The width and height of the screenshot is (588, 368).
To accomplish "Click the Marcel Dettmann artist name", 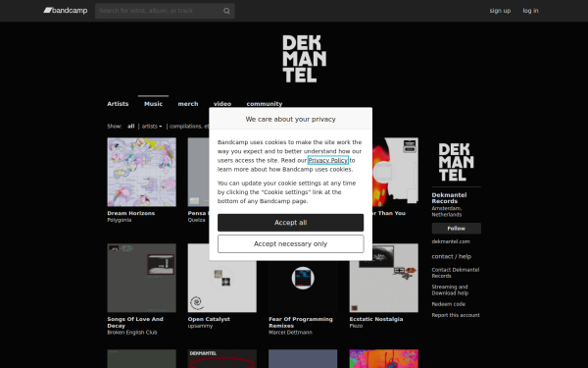I will [x=290, y=333].
